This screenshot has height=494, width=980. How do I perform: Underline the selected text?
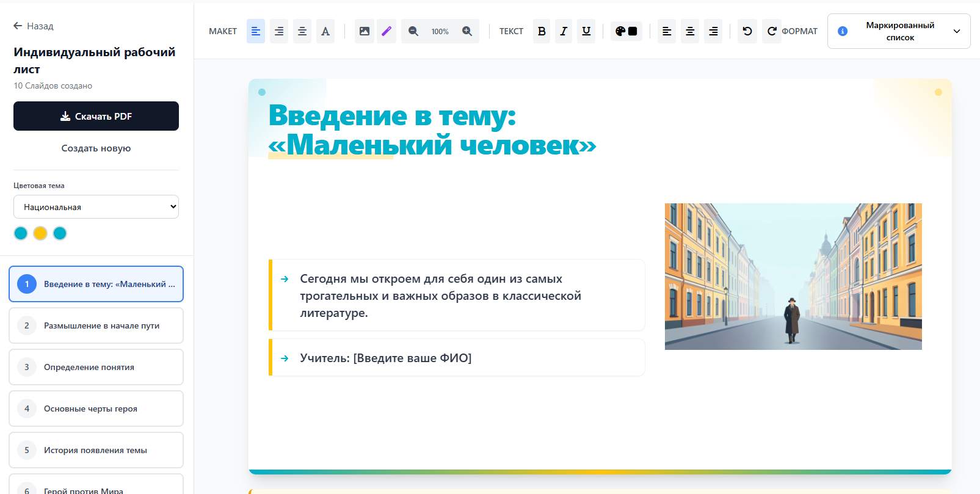pos(586,31)
